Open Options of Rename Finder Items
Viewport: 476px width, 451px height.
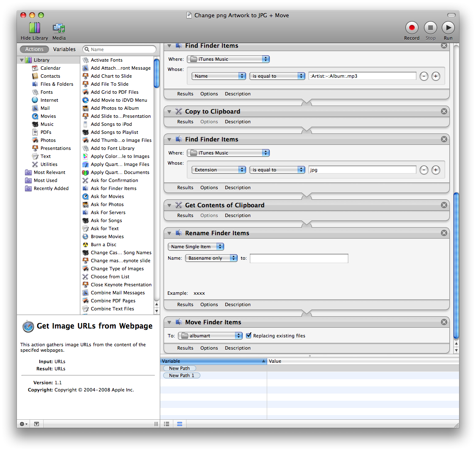click(x=209, y=304)
